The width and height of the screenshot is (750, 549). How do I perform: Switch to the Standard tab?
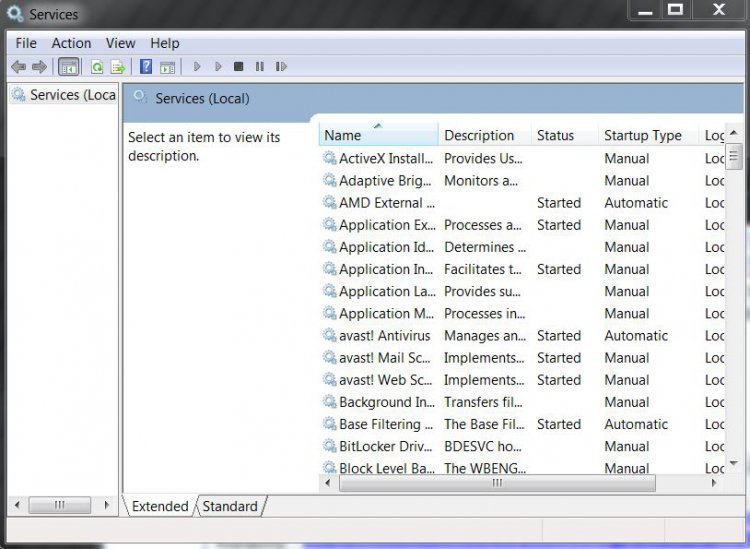230,506
